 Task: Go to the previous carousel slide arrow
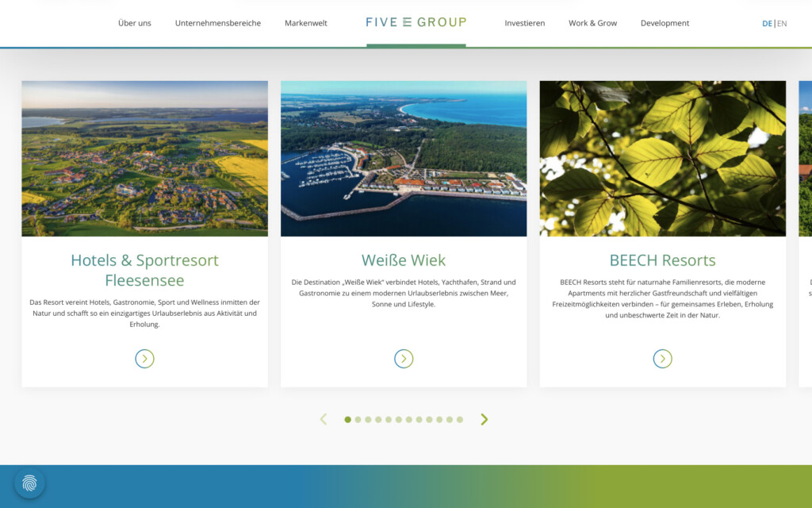pos(324,419)
